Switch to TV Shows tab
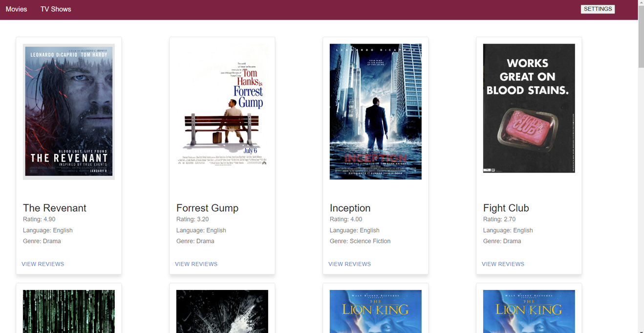The height and width of the screenshot is (333, 644). click(x=56, y=9)
